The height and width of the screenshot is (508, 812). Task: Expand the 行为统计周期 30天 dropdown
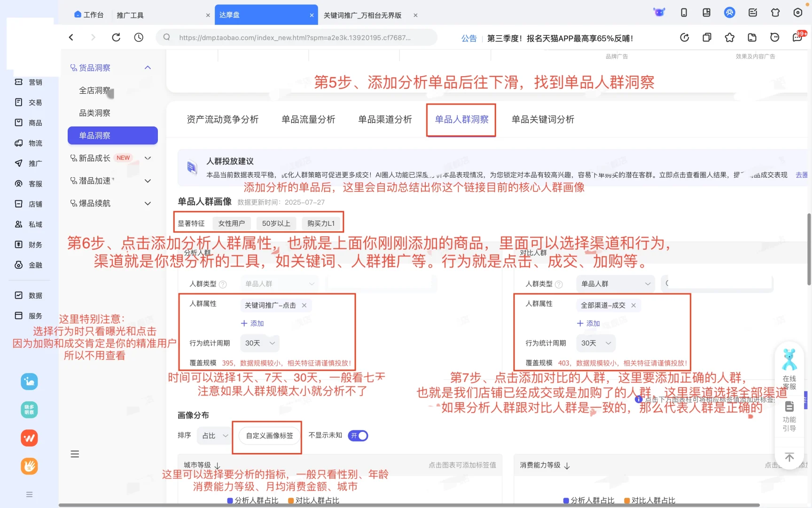tap(259, 343)
